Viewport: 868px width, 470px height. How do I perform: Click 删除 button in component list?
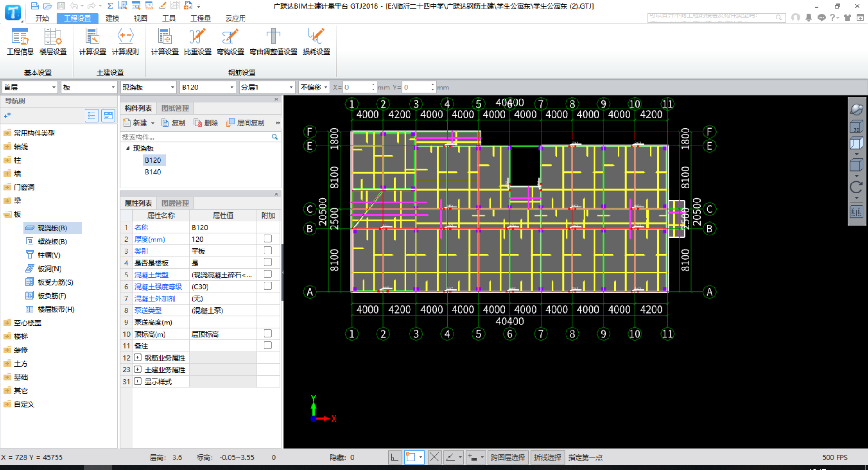point(206,123)
